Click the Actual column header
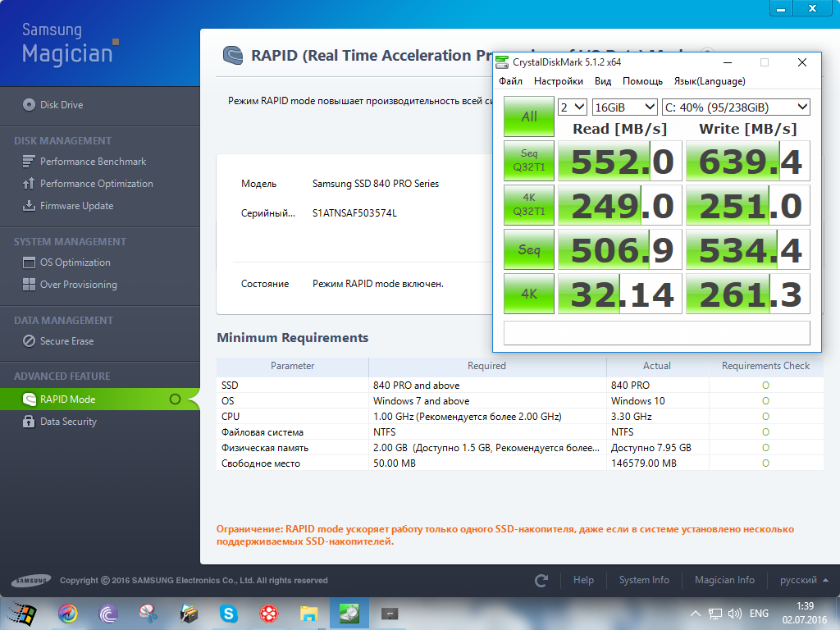 coord(657,366)
